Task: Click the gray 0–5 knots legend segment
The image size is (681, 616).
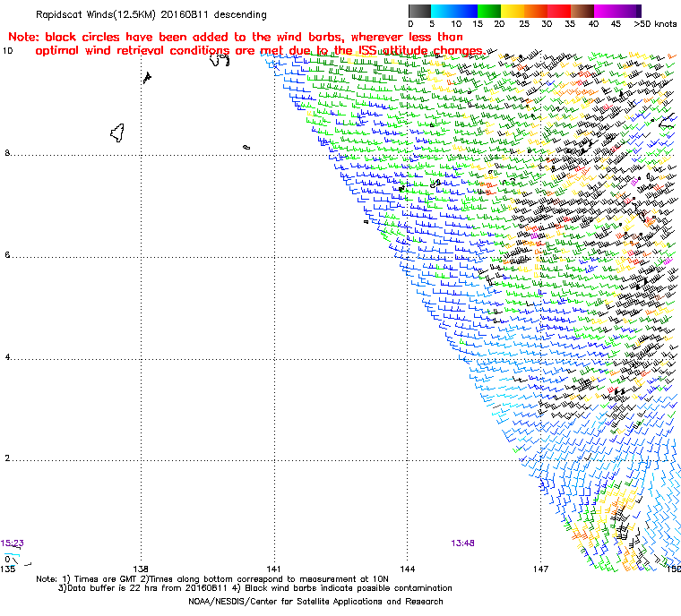Action: pos(419,11)
